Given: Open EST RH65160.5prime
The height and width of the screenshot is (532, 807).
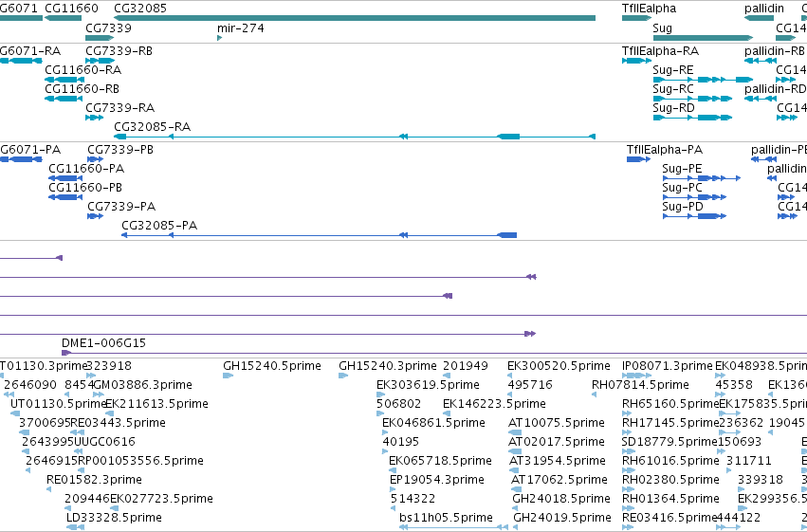Looking at the screenshot, I should pos(670,404).
